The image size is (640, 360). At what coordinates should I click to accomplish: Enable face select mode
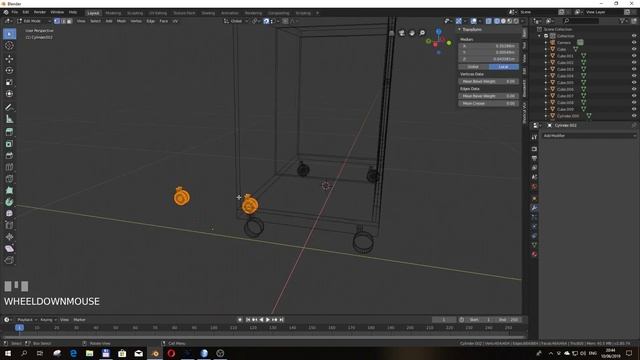(69, 21)
